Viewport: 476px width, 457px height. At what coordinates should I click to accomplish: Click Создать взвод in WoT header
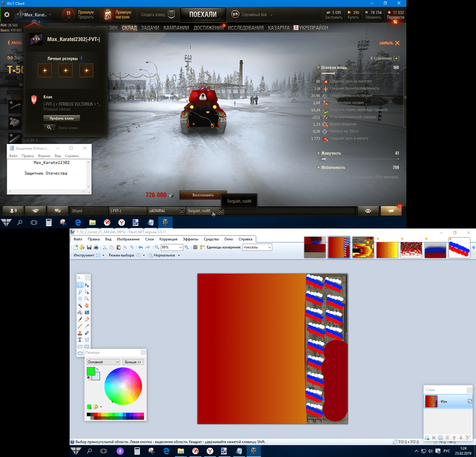(158, 14)
